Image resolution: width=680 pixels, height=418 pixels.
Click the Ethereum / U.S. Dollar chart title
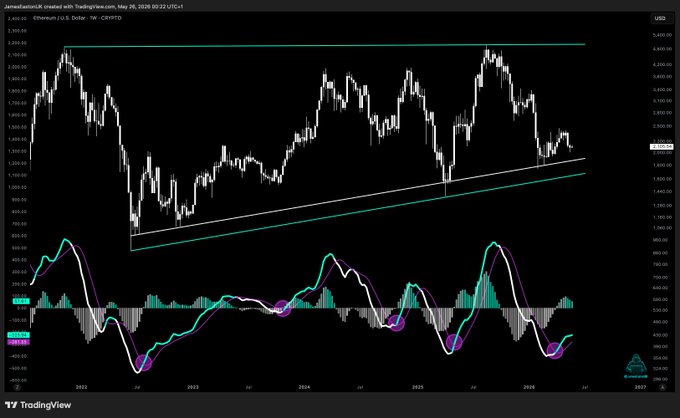[77, 18]
